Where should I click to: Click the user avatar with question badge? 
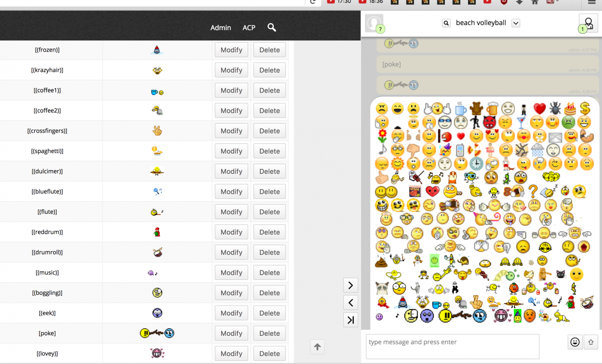(x=374, y=23)
